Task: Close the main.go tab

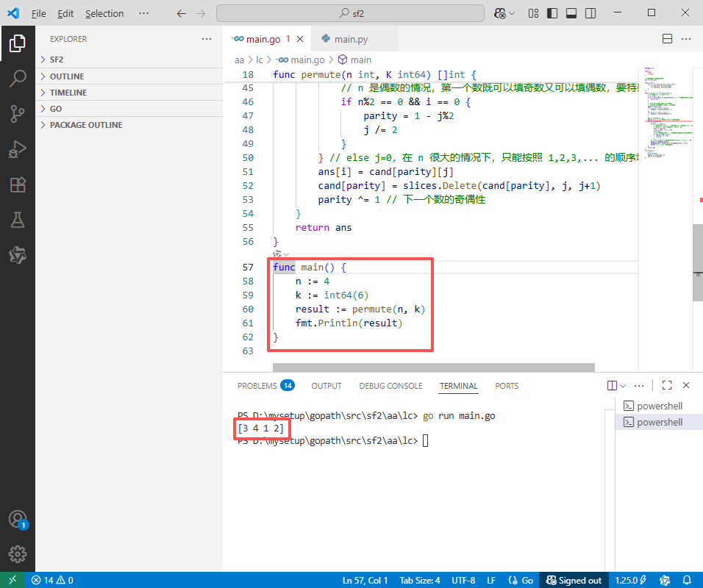Action: (x=300, y=39)
